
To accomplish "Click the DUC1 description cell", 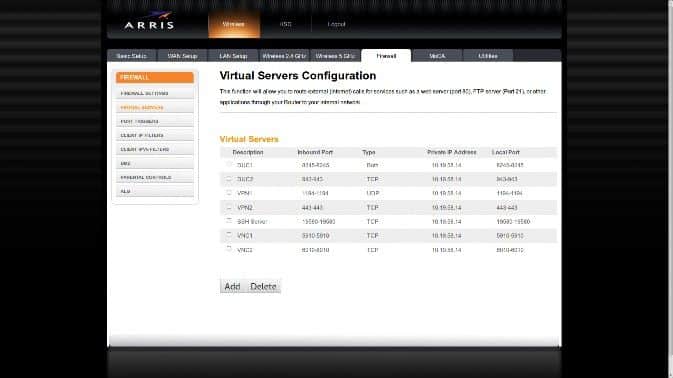I will [x=245, y=165].
